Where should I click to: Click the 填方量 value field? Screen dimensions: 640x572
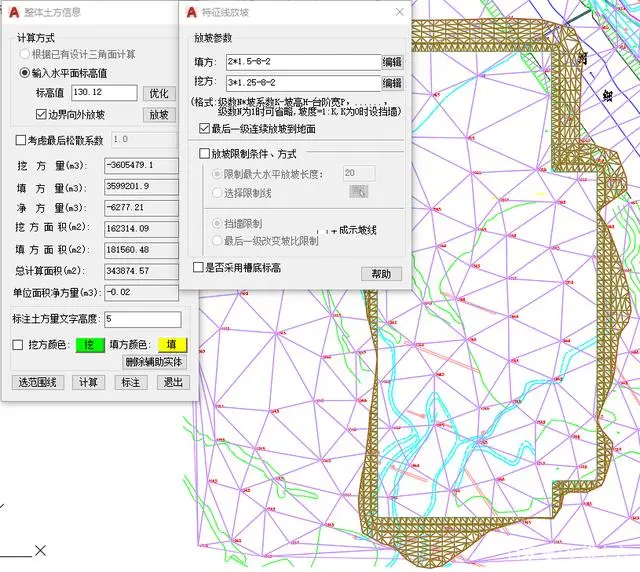pos(141,187)
